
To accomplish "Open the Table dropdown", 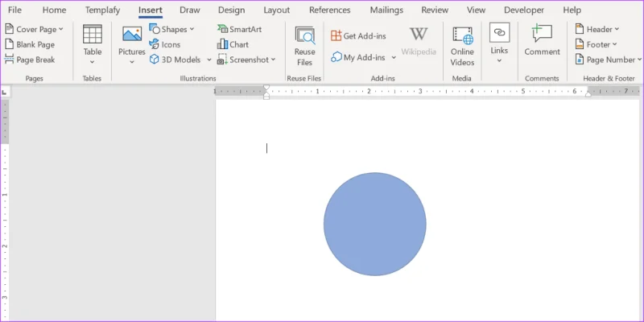I will click(x=93, y=45).
